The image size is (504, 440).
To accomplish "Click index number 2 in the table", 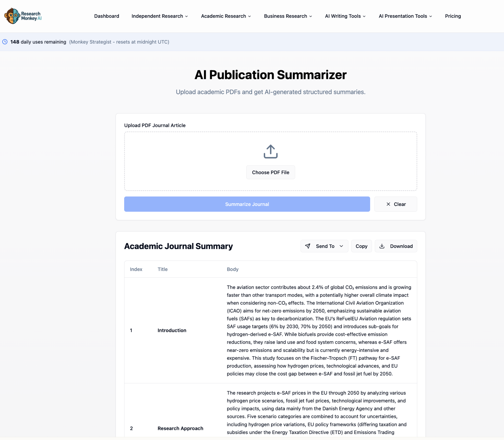I will [131, 428].
